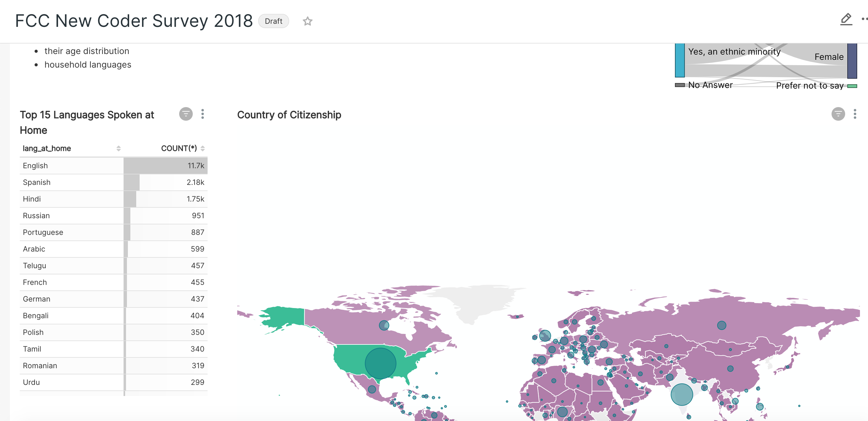Image resolution: width=868 pixels, height=421 pixels.
Task: Click the FCC New Coder Survey 2018 title
Action: click(134, 21)
